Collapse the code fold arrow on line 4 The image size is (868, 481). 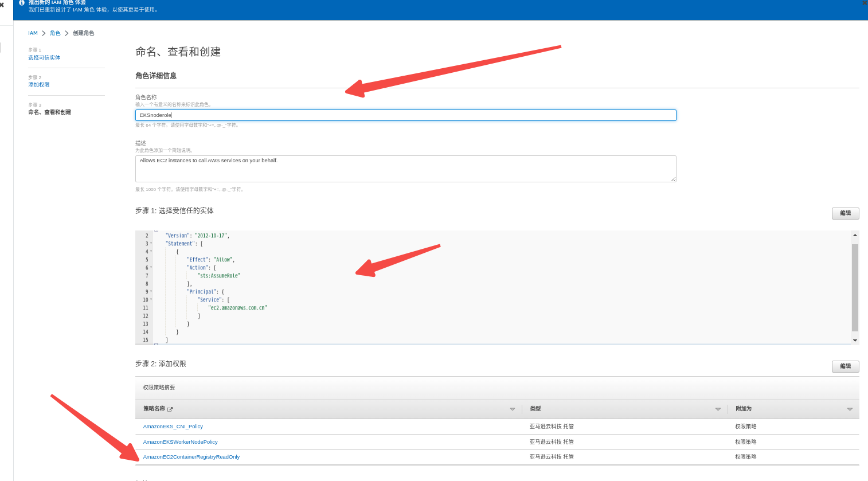(x=151, y=252)
